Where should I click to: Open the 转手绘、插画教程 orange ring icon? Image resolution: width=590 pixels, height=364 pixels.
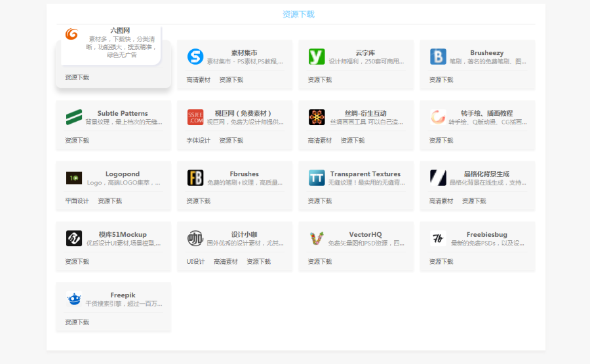pyautogui.click(x=438, y=117)
